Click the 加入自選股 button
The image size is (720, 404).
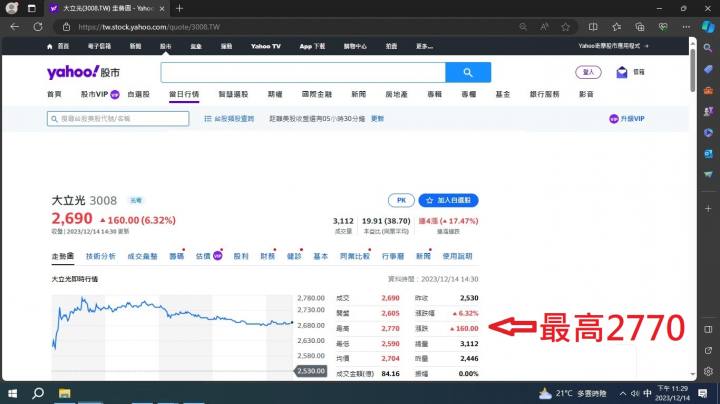coord(449,200)
